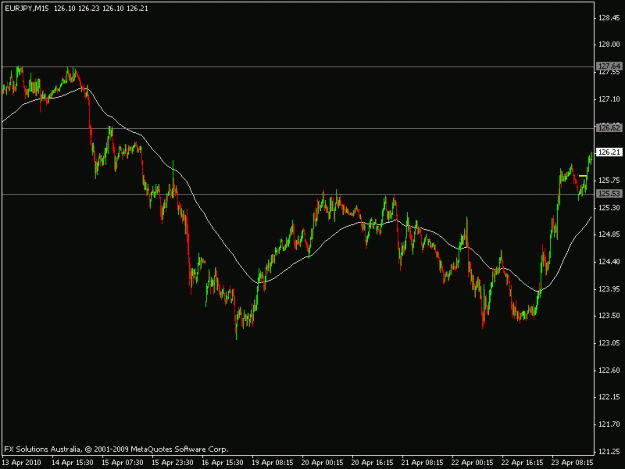Click the 124.40 price axis label
This screenshot has width=625, height=469.
[x=609, y=262]
